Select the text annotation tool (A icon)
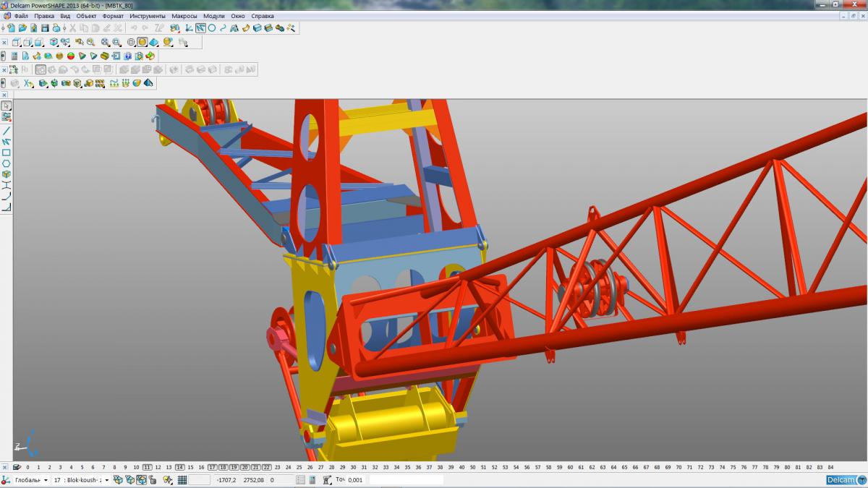Viewport: 868px width, 488px height. coord(234,27)
